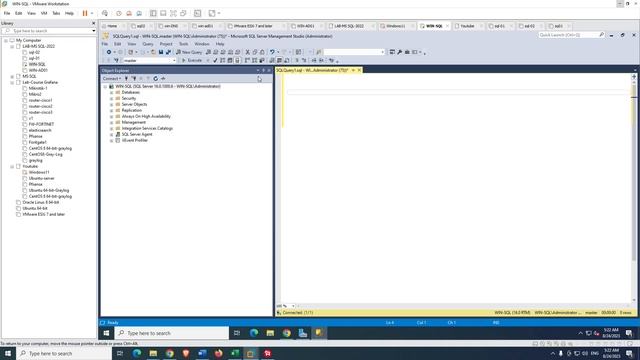Viewport: 640px width, 360px height.
Task: Open the SSMS Query menu
Action: point(148,44)
